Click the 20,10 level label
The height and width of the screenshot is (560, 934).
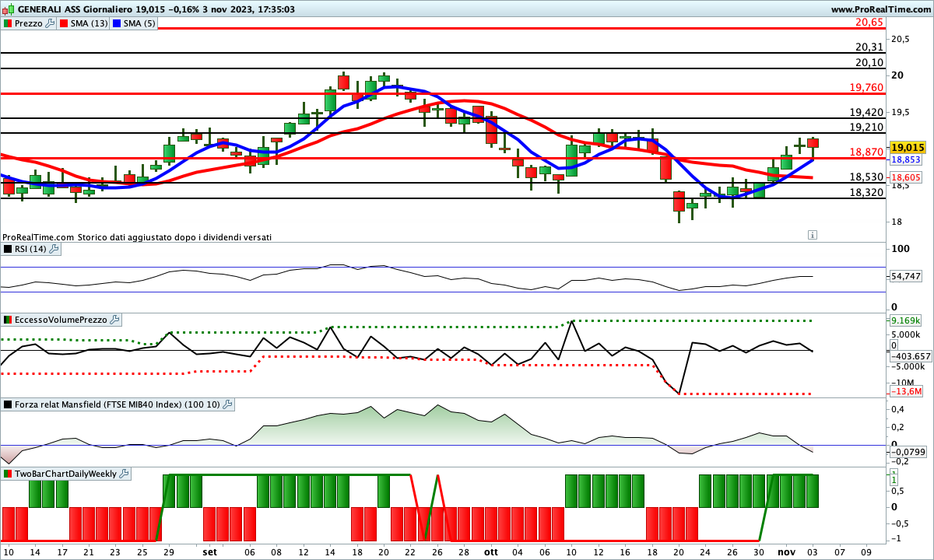869,62
